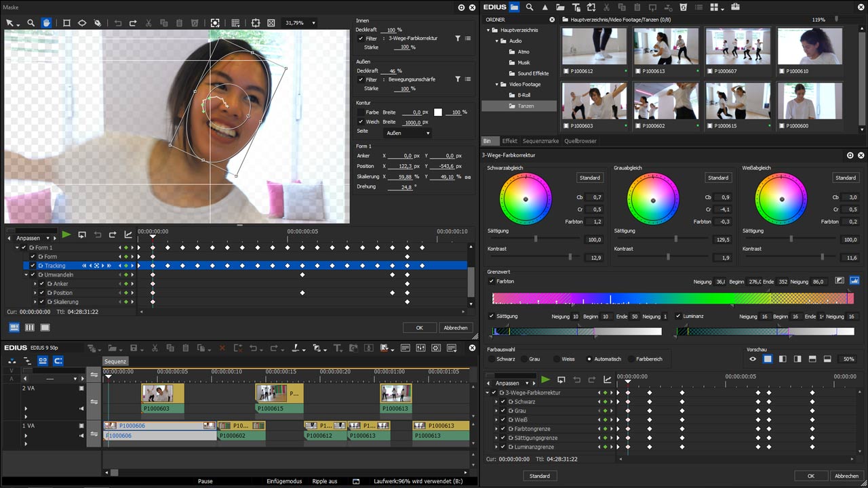
Task: Click the search icon in the EDIUS bin toolbar
Action: pyautogui.click(x=530, y=7)
